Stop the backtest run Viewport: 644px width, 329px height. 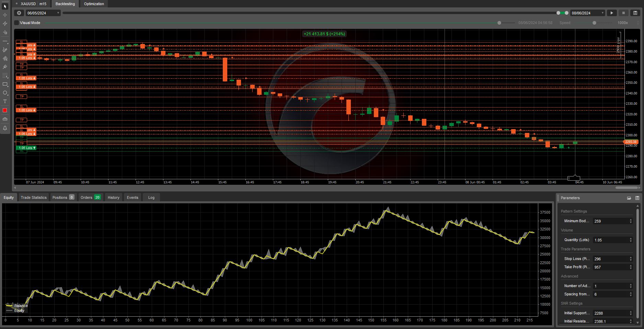623,13
